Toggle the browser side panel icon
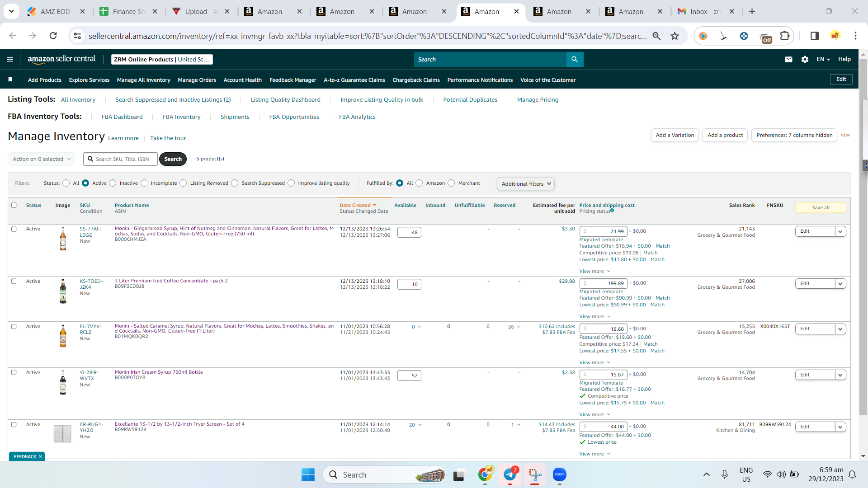Screen dimensions: 868x488 [x=815, y=36]
